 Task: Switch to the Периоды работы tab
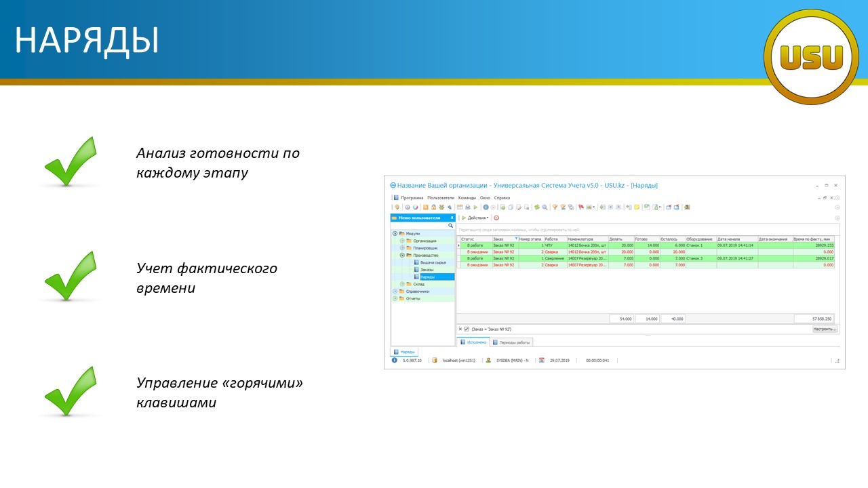coord(512,342)
